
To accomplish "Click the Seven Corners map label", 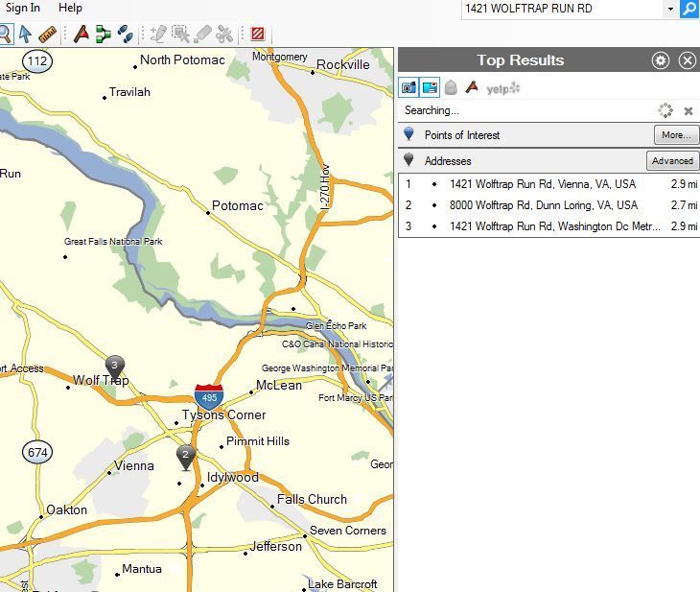I will click(x=348, y=531).
